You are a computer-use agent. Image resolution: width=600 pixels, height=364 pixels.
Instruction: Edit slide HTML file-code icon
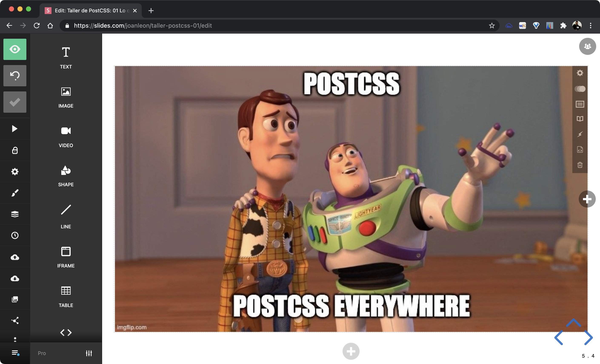click(580, 149)
